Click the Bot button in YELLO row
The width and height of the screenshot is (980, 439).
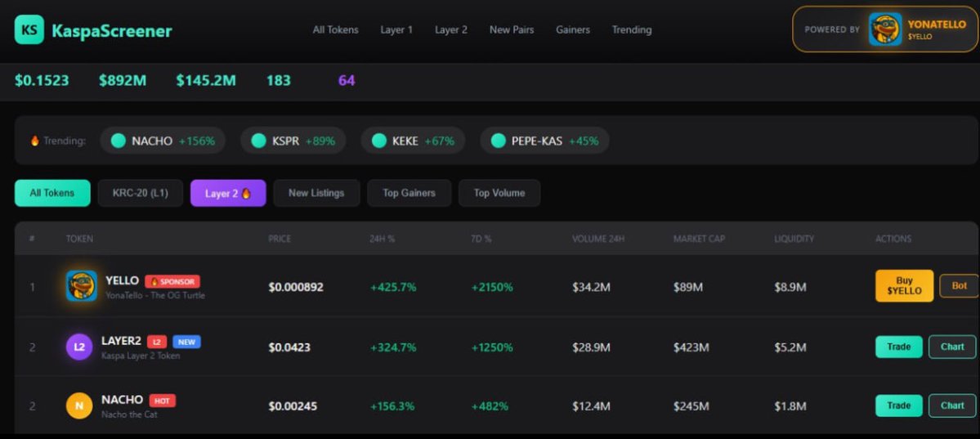point(959,286)
